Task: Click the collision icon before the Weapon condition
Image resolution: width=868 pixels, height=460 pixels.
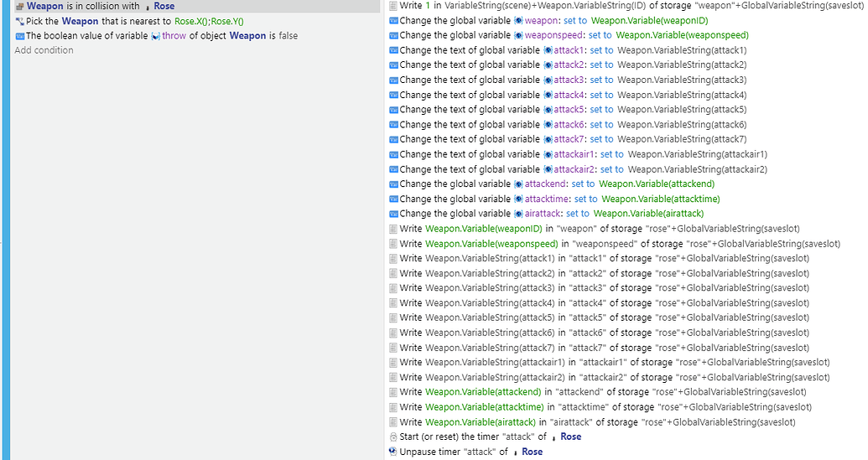Action: 20,7
